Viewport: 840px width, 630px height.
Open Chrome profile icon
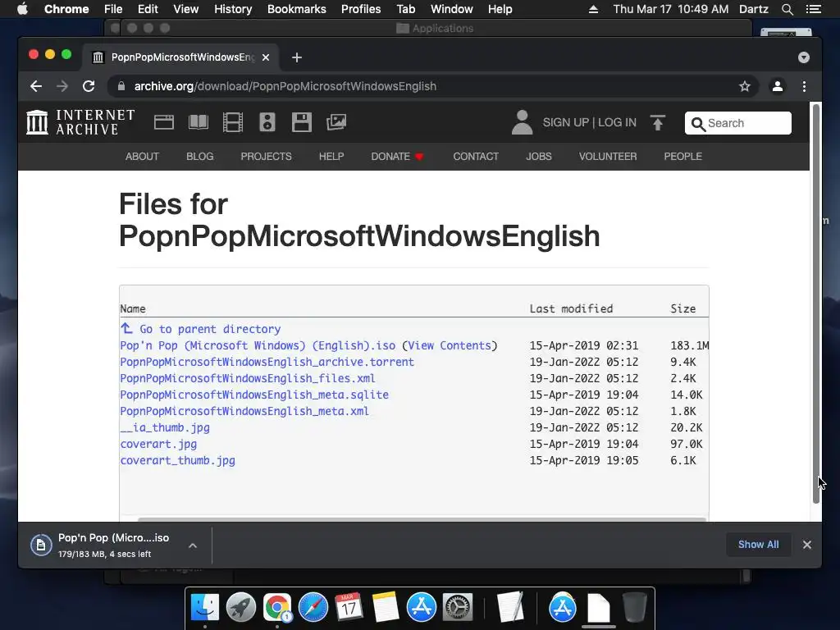(778, 86)
